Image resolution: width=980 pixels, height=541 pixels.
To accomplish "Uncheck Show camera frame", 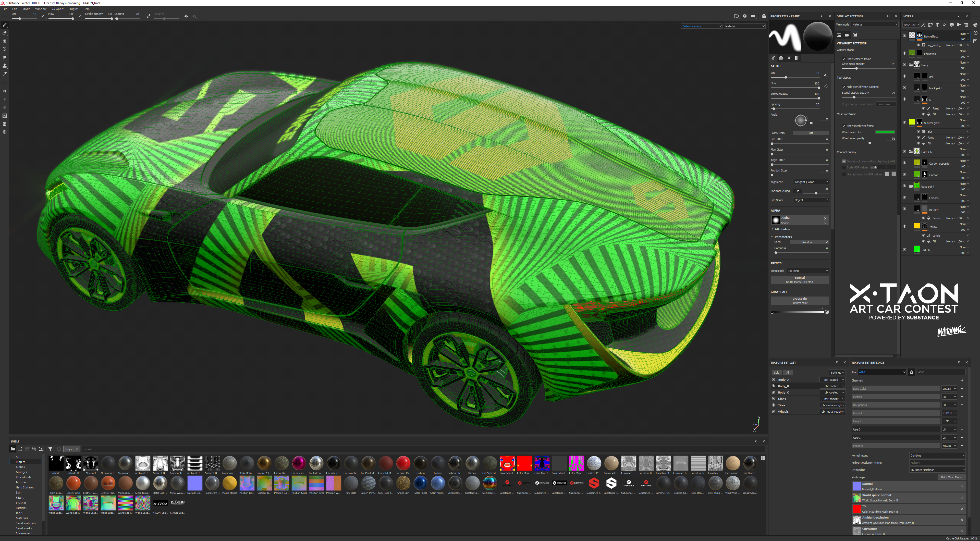I will coord(844,59).
